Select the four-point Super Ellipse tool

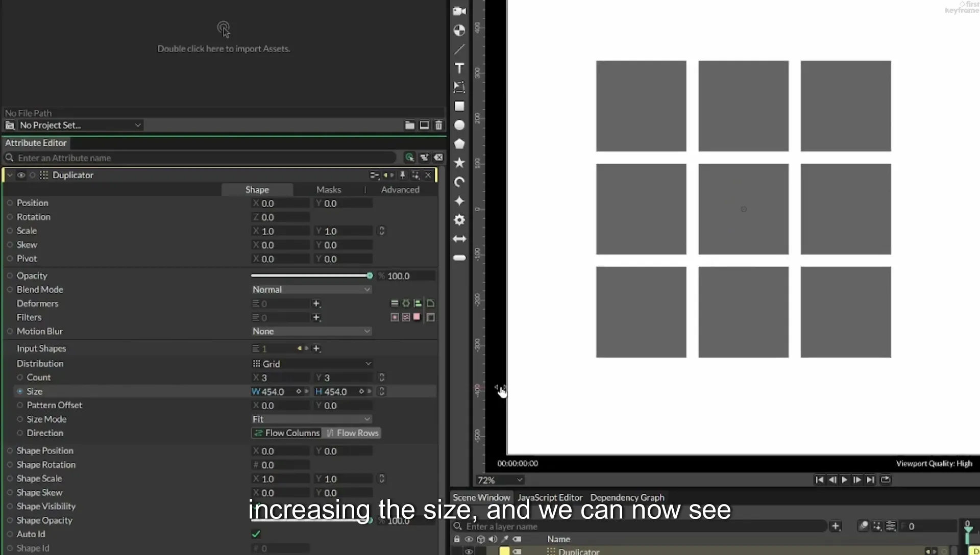[459, 201]
